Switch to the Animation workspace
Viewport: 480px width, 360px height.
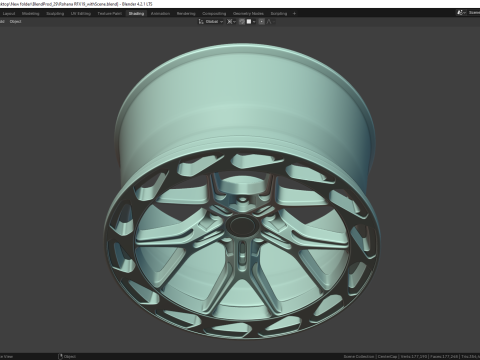160,14
